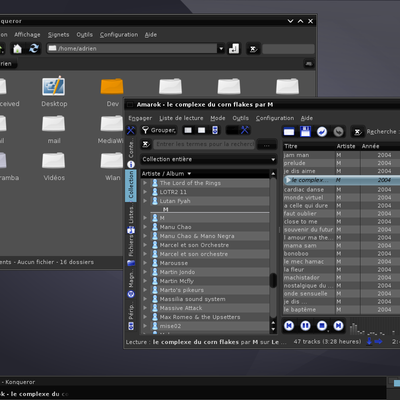Clear the Amarok collection search field
Screen dimensions: 400x400
[146, 144]
